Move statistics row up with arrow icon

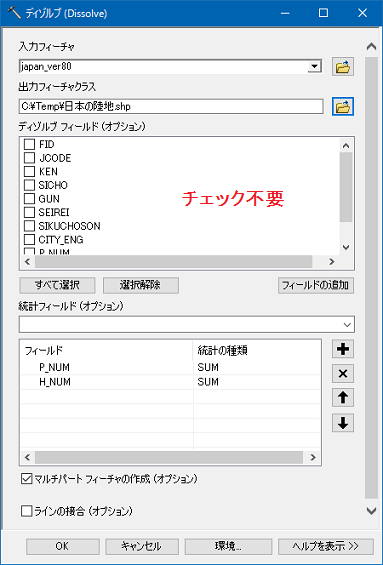(343, 398)
